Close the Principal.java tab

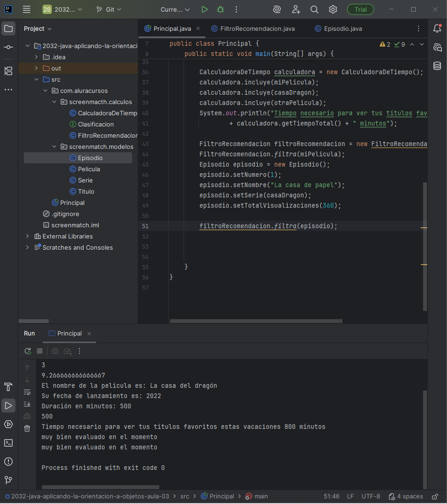tap(198, 28)
